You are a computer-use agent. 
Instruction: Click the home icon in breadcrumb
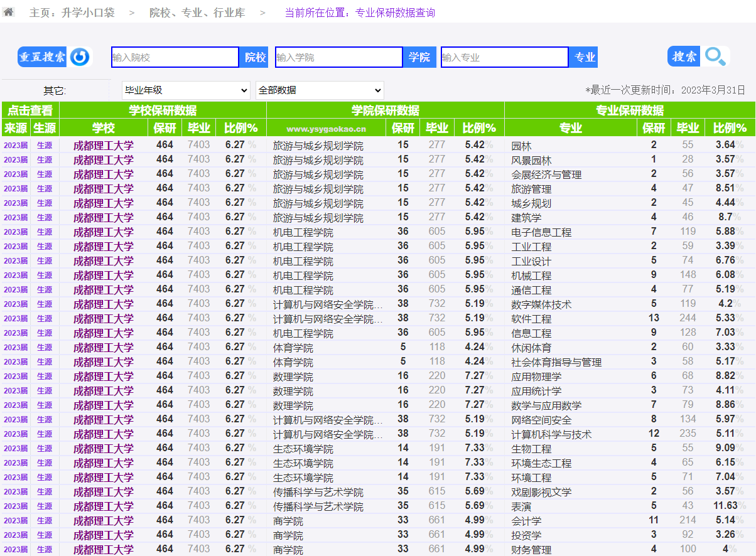click(9, 12)
